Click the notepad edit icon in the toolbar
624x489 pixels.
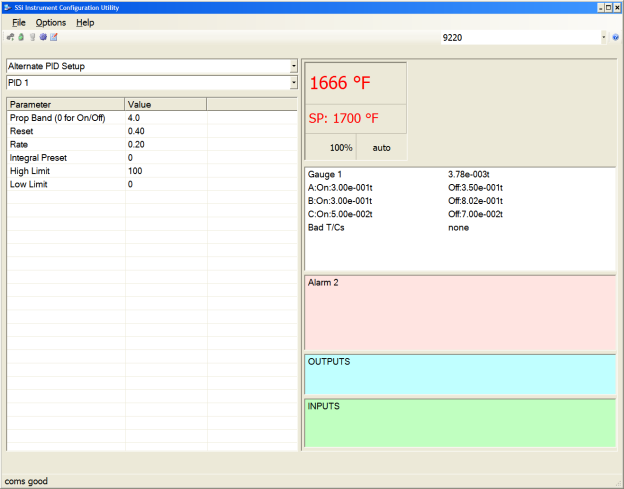(54, 37)
